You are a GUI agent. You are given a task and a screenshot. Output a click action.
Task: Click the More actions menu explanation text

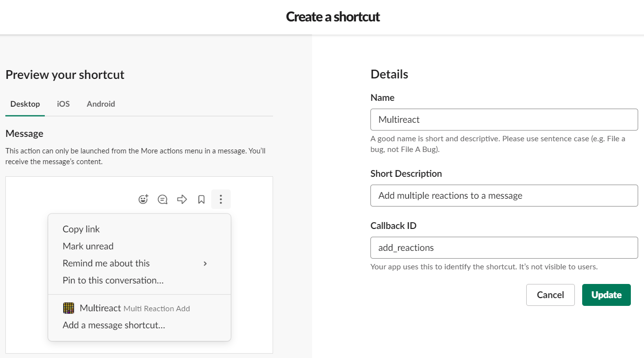135,156
